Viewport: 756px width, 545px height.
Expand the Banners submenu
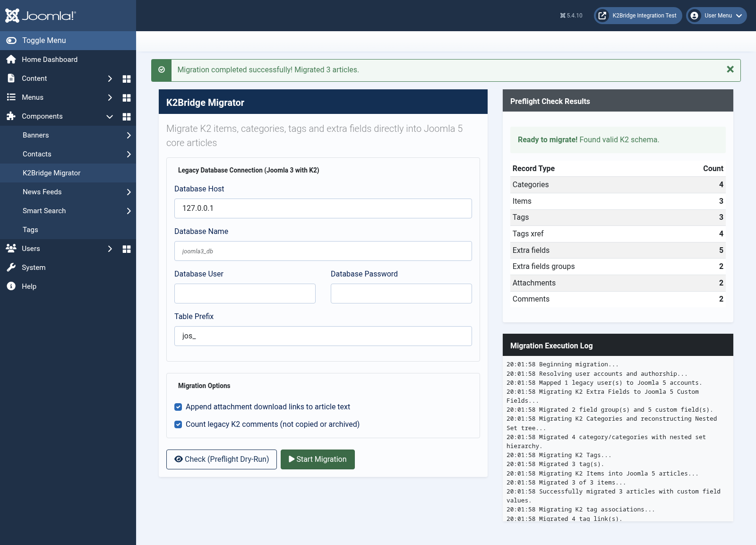pyautogui.click(x=129, y=135)
